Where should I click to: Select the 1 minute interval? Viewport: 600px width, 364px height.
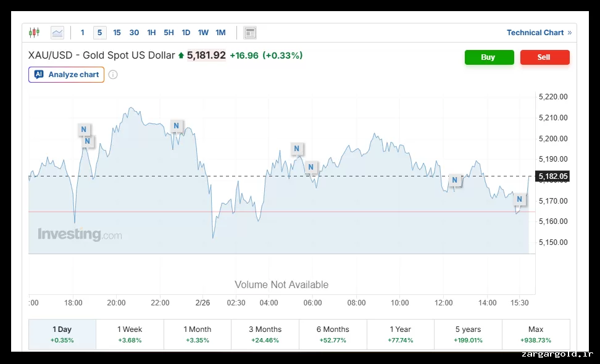tap(83, 33)
